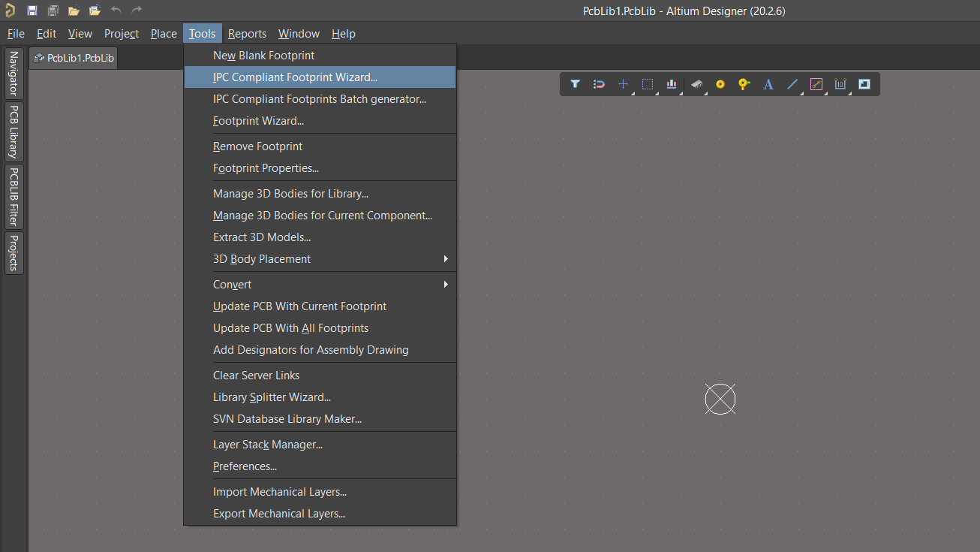Click the Open folder icon in title bar
Screen dimensions: 980x552
(74, 11)
